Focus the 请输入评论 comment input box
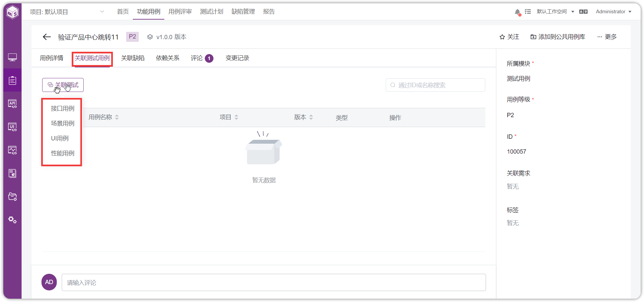This screenshot has width=644, height=302. 274,282
